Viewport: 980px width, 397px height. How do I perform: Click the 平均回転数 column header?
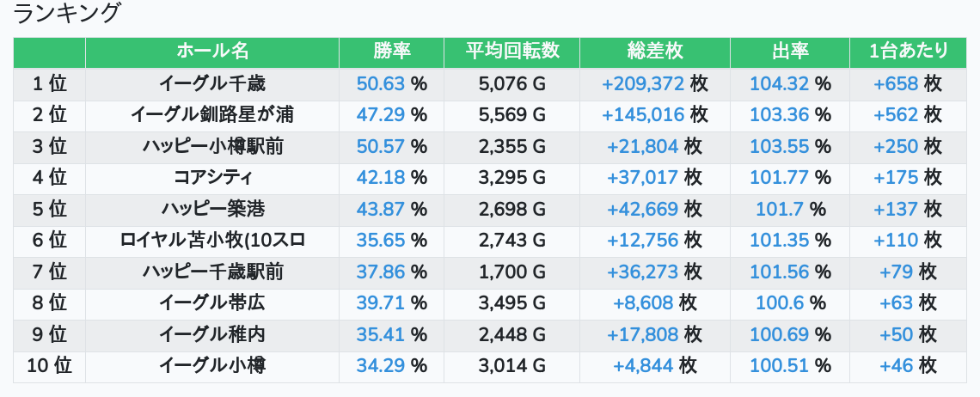(x=512, y=52)
